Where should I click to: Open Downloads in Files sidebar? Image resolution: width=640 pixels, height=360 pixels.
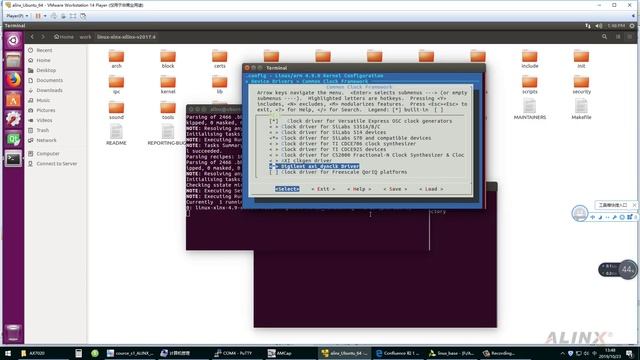45,90
